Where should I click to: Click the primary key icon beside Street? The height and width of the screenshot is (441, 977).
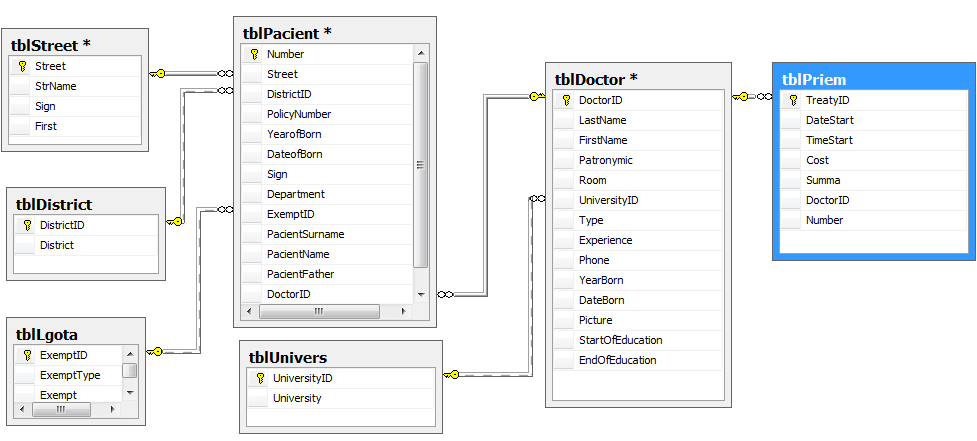[22, 66]
